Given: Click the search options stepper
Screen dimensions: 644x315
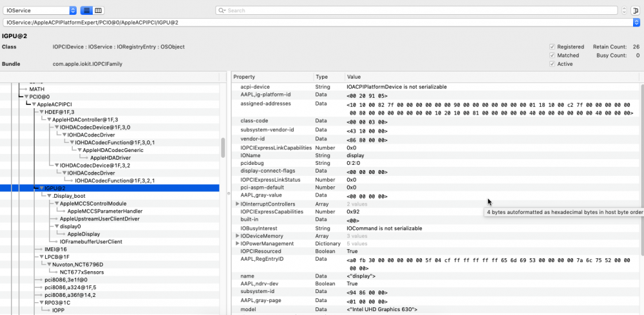Looking at the screenshot, I should pyautogui.click(x=624, y=10).
